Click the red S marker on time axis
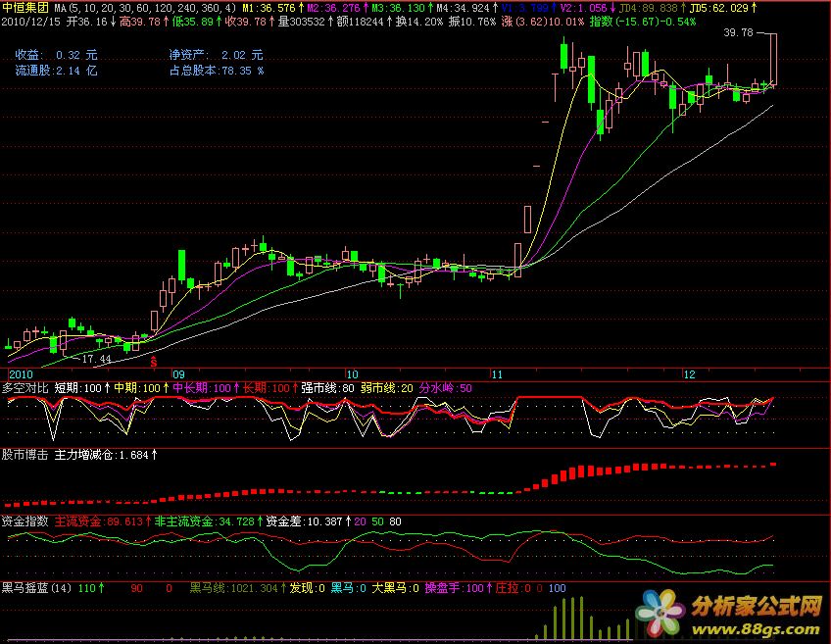The width and height of the screenshot is (831, 644). coord(154,362)
